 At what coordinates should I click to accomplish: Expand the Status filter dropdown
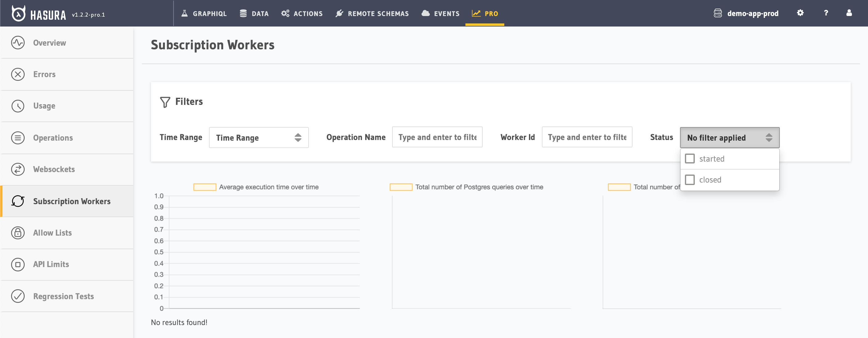pos(729,137)
